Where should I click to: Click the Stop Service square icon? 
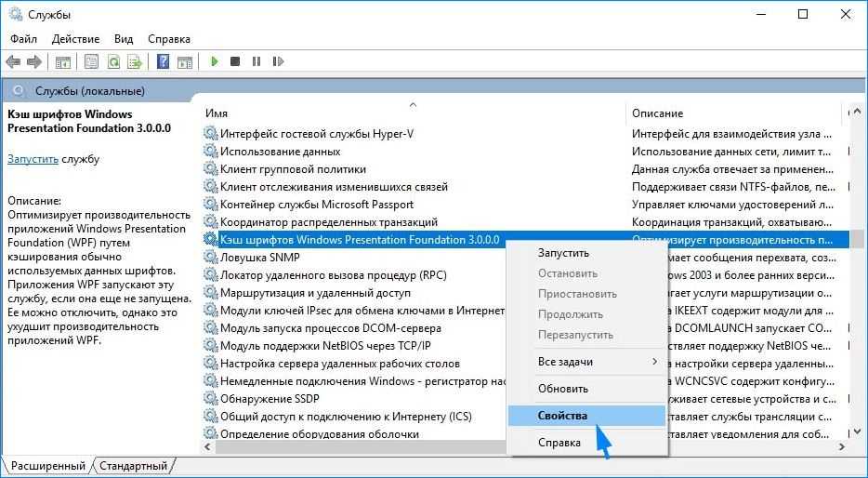tap(235, 62)
